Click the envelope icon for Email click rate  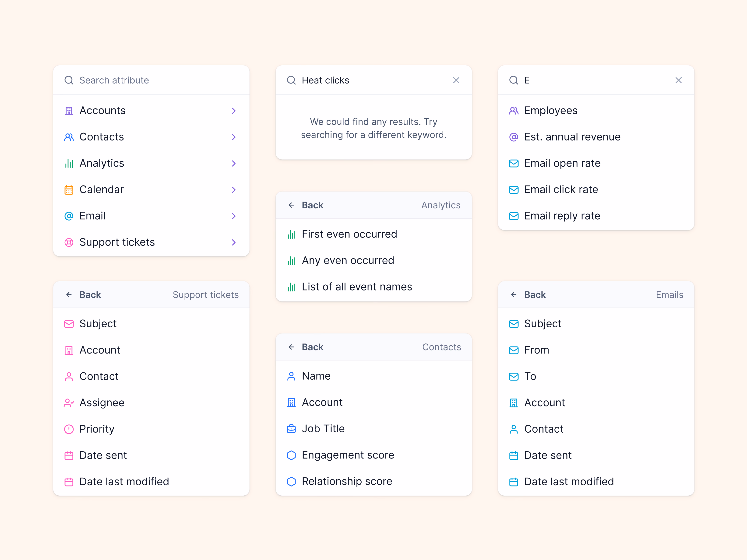pyautogui.click(x=514, y=190)
